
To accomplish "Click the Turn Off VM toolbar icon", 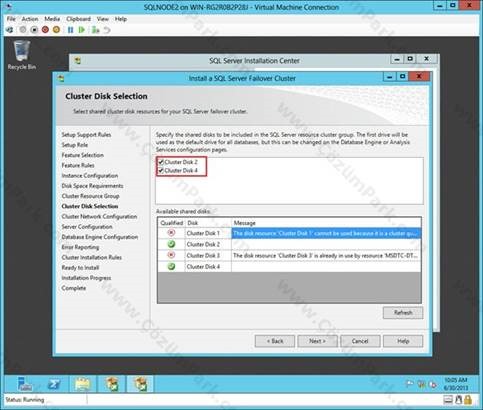I will (34, 30).
